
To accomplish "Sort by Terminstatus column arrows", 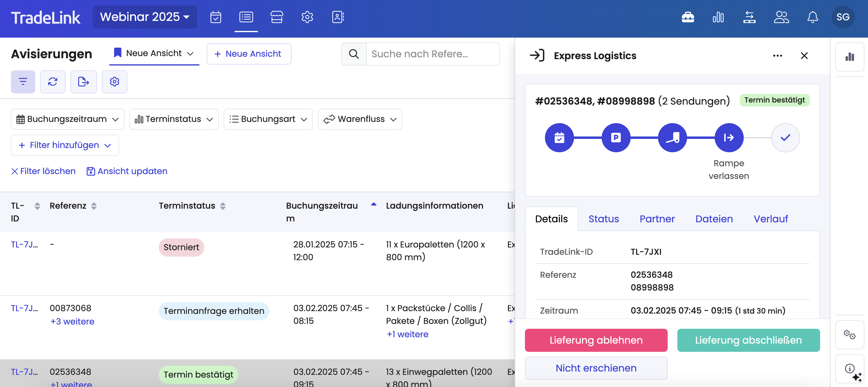I will pyautogui.click(x=223, y=206).
